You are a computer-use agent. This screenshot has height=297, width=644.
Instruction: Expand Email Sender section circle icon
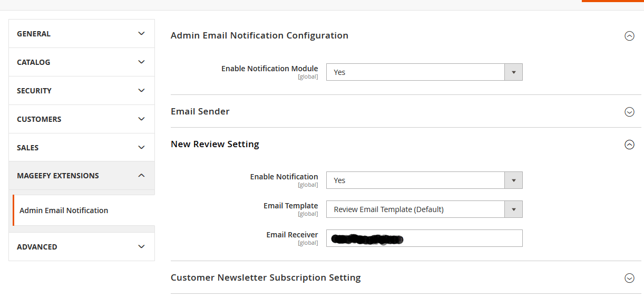tap(629, 112)
